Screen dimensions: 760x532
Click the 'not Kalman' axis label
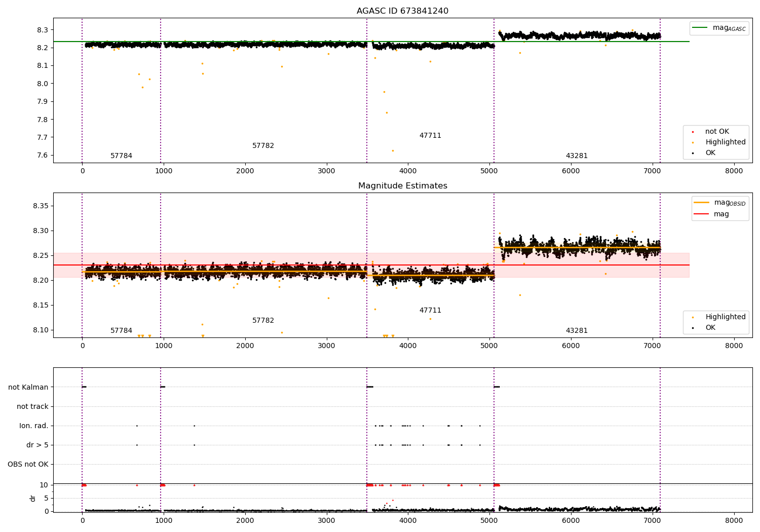click(28, 388)
